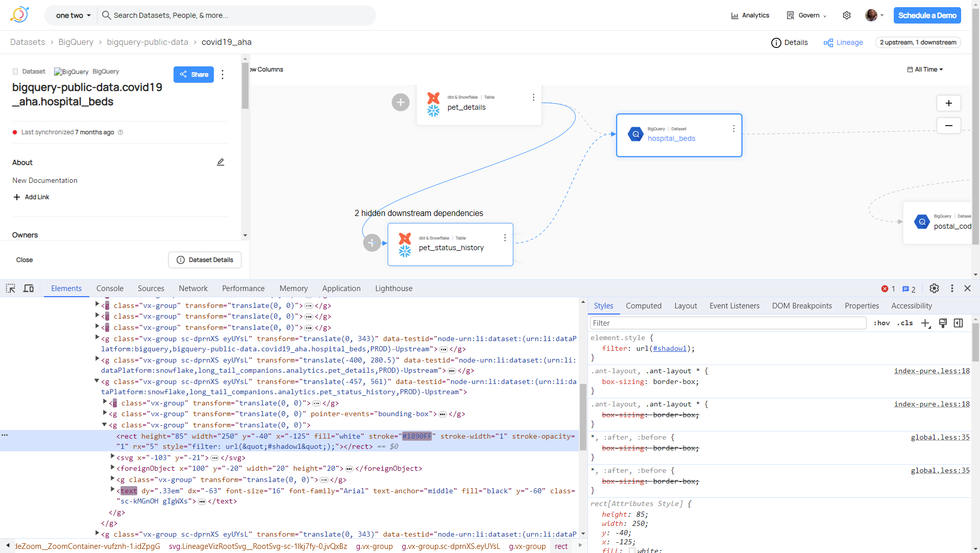Image resolution: width=980 pixels, height=553 pixels.
Task: Open Dataset Details button
Action: click(x=205, y=260)
